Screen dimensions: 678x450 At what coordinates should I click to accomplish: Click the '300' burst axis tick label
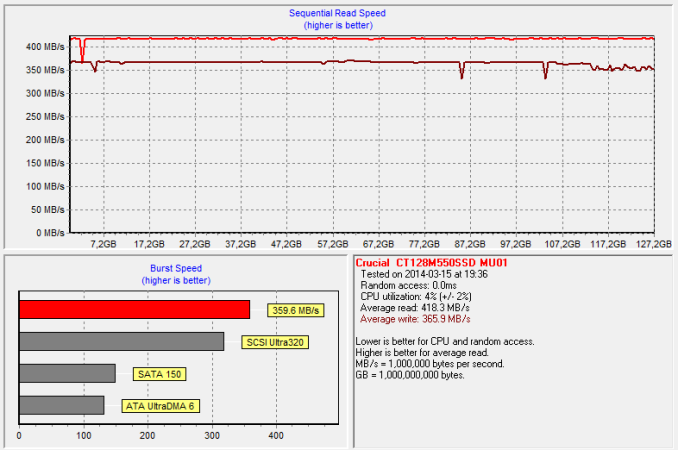click(212, 435)
